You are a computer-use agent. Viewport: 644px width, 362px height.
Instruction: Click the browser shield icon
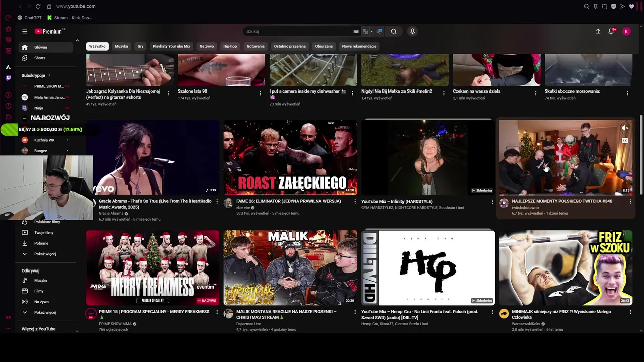613,6
